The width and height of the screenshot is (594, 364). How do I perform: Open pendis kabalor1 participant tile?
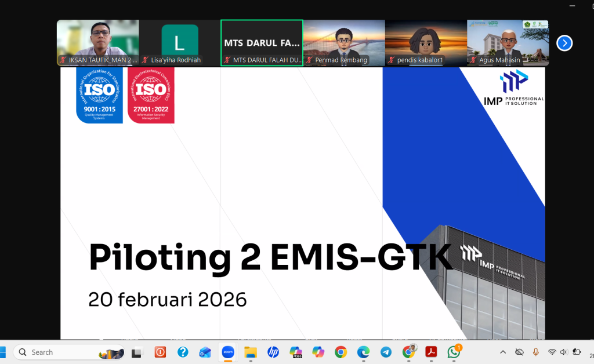[x=426, y=43]
